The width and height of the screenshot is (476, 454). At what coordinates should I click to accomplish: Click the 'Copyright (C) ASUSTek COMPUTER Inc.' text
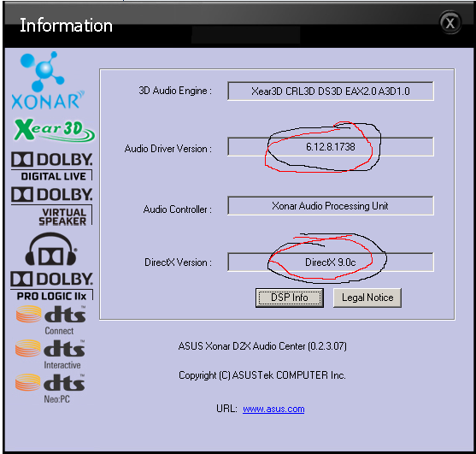[262, 375]
